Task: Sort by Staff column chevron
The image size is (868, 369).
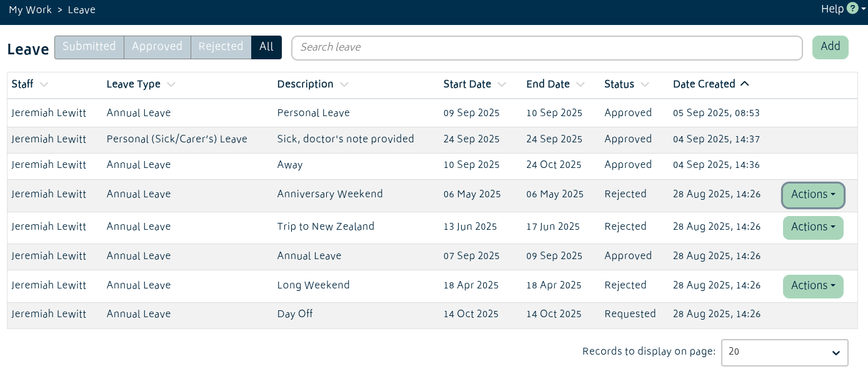Action: (x=44, y=84)
